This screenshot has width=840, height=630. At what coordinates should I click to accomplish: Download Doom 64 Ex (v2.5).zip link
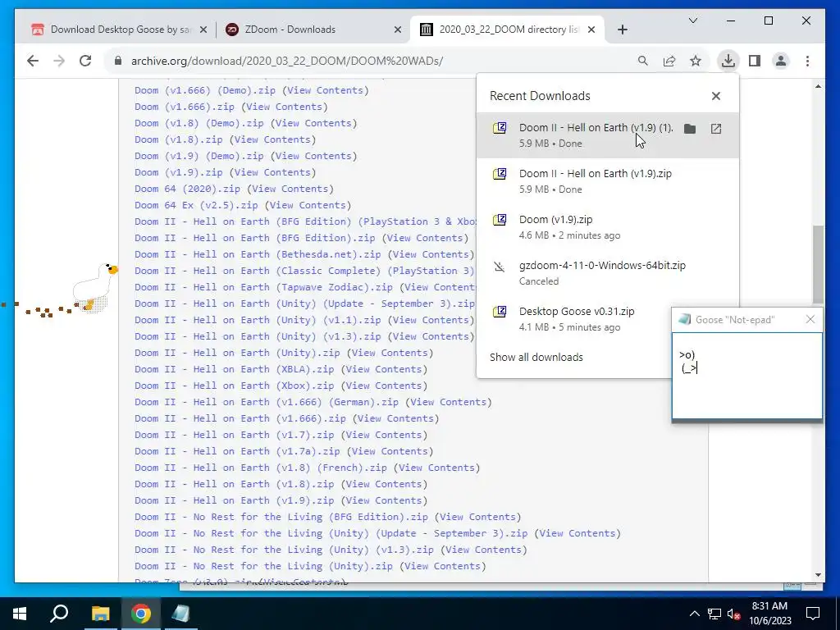pyautogui.click(x=196, y=205)
